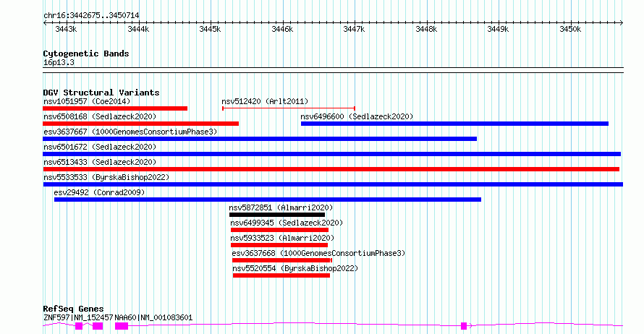Screen dimensions: 644x334
Task: Click the magenta NAA60 exon near 3448.5k
Action: 464,326
